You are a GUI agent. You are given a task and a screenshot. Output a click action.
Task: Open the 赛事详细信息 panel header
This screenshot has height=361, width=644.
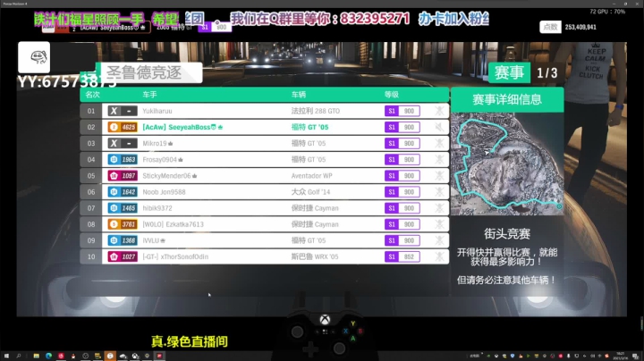coord(507,99)
